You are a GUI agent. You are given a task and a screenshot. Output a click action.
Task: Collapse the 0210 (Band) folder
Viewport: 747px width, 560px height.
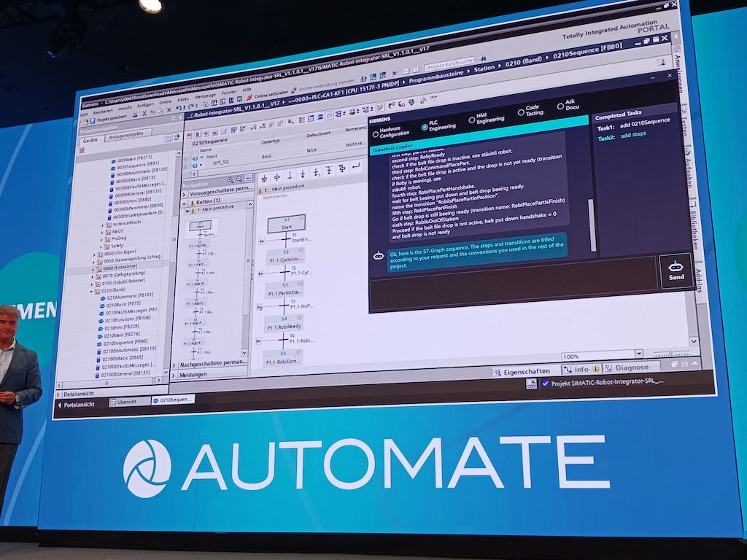[x=91, y=290]
